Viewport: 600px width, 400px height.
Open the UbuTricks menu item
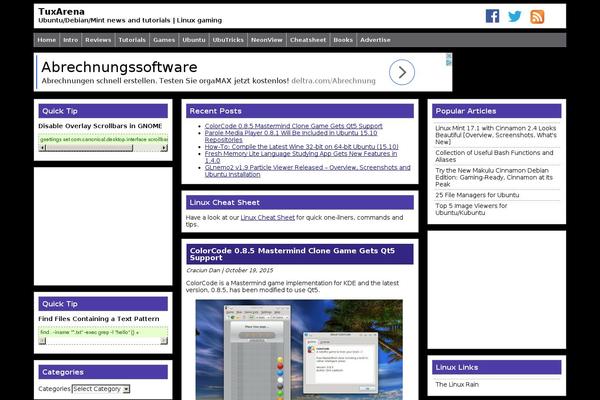coord(228,40)
